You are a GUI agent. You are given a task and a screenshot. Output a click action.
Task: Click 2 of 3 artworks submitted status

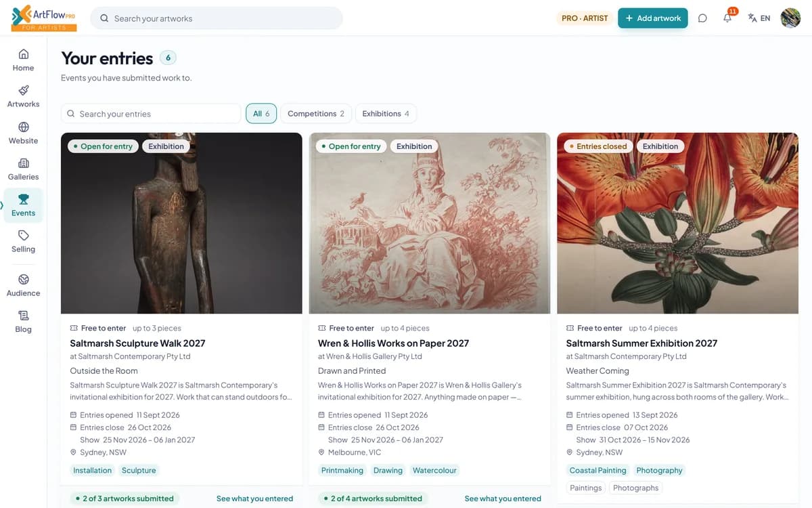[x=125, y=499]
